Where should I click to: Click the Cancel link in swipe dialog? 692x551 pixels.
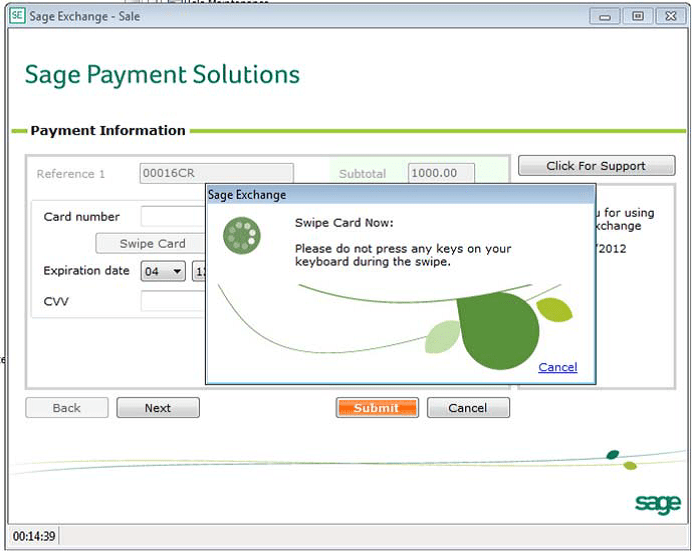click(557, 367)
